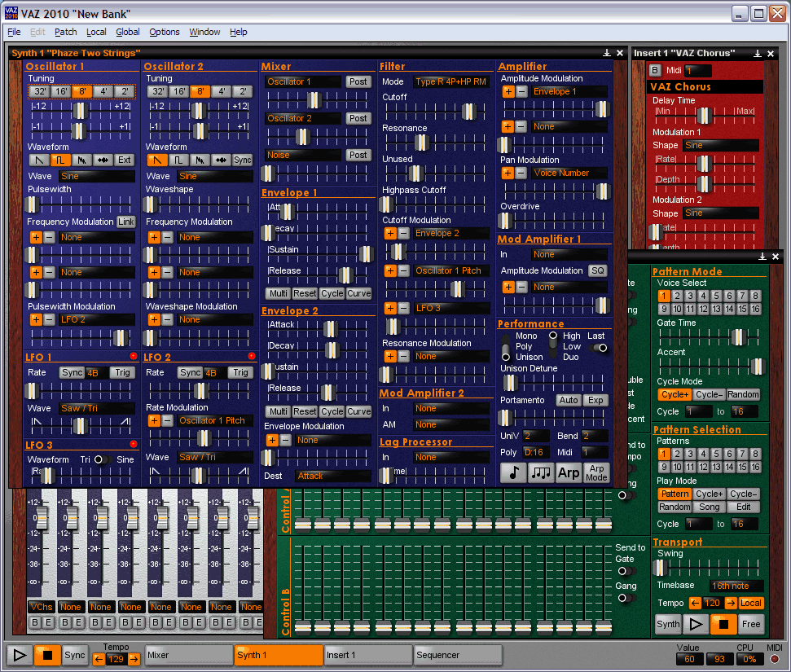Click sequencer Transport orange stop button
This screenshot has width=791, height=672.
pyautogui.click(x=723, y=624)
